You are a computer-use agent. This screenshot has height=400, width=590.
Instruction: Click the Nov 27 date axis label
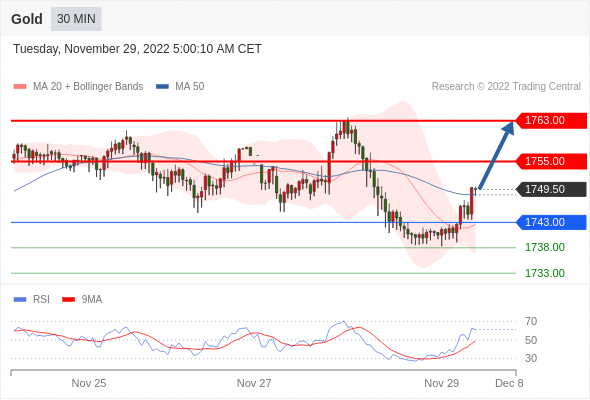tap(254, 383)
